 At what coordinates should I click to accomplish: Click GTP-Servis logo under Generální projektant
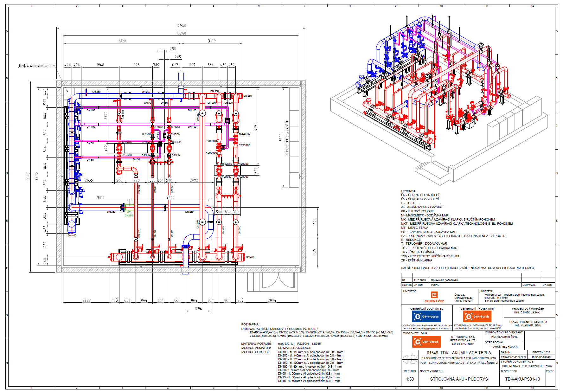(x=477, y=316)
